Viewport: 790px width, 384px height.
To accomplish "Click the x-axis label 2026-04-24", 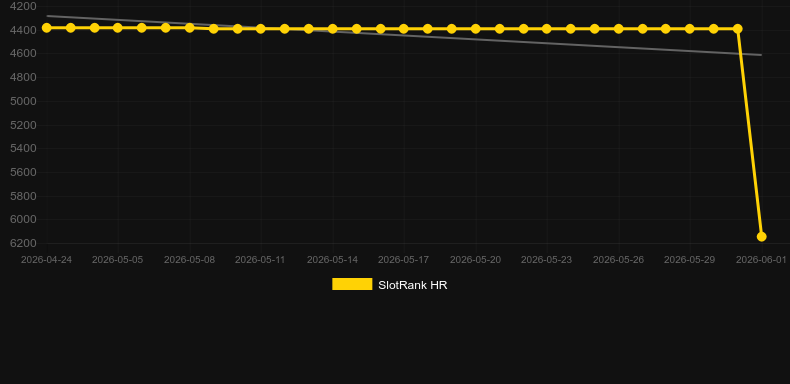I will point(46,260).
